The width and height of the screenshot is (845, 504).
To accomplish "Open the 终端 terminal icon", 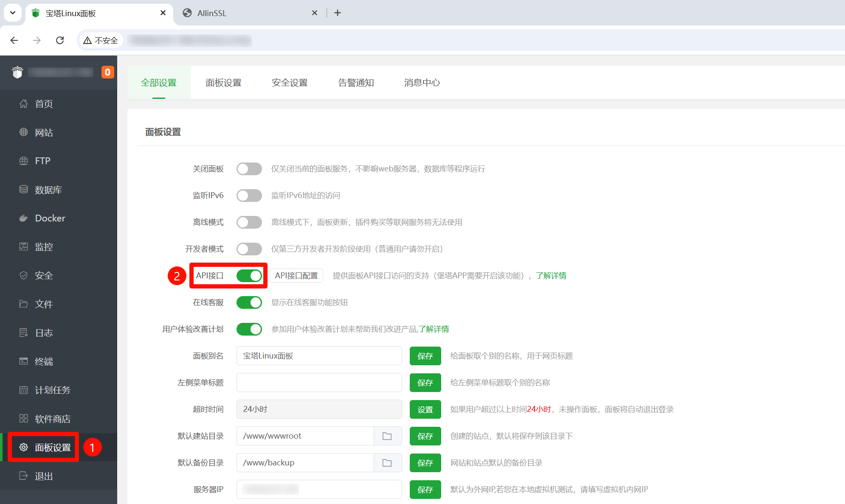I will click(x=24, y=361).
